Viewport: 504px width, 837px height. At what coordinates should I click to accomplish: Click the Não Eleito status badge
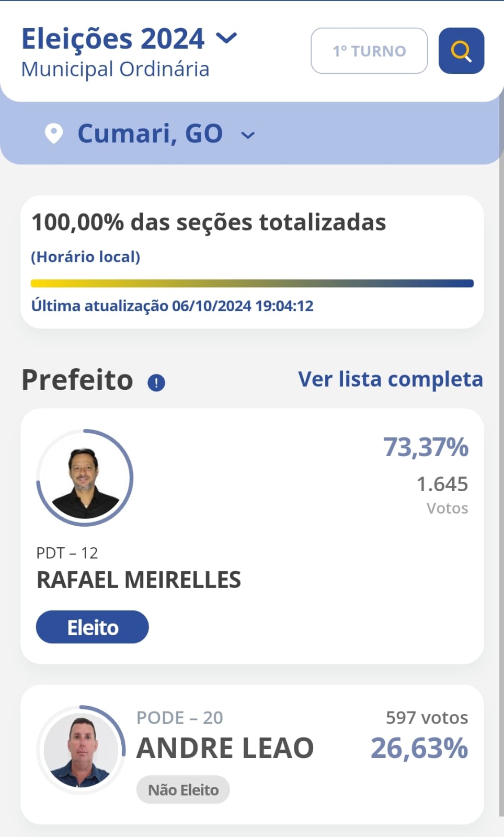[183, 789]
